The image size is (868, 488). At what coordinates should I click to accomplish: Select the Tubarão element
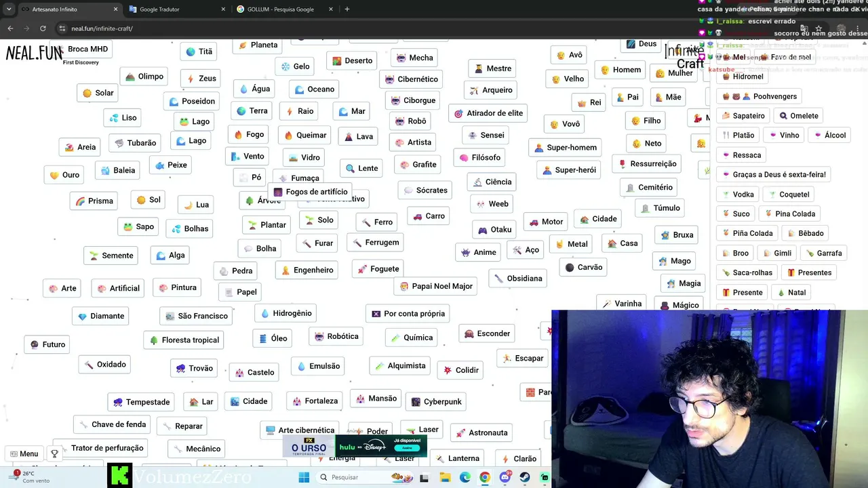click(x=136, y=143)
